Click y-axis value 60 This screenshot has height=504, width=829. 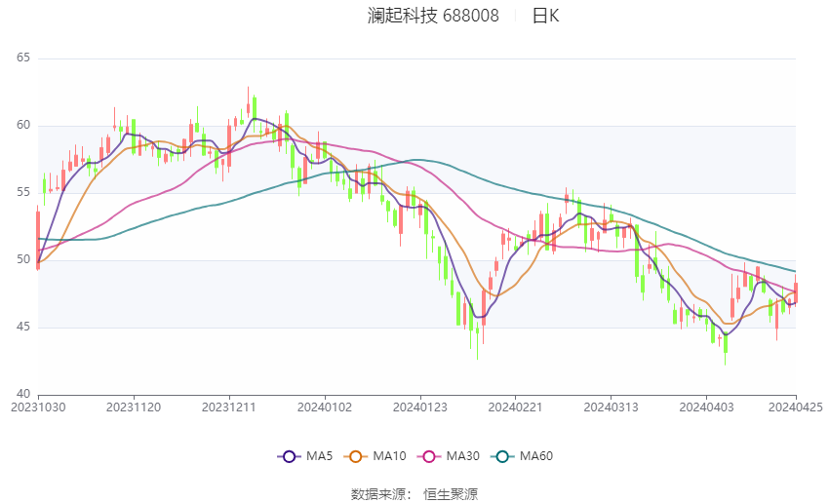[x=23, y=125]
